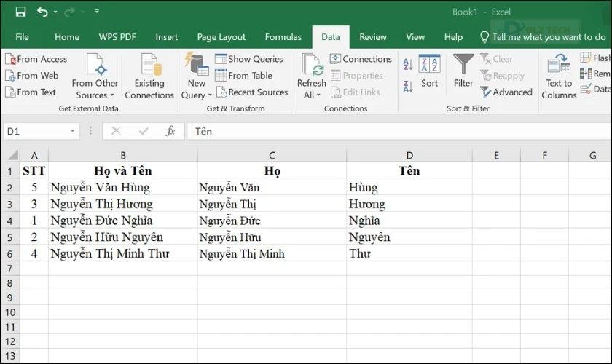Viewport: 612px width, 364px height.
Task: Click the Select All corner triangle
Action: pyautogui.click(x=13, y=156)
